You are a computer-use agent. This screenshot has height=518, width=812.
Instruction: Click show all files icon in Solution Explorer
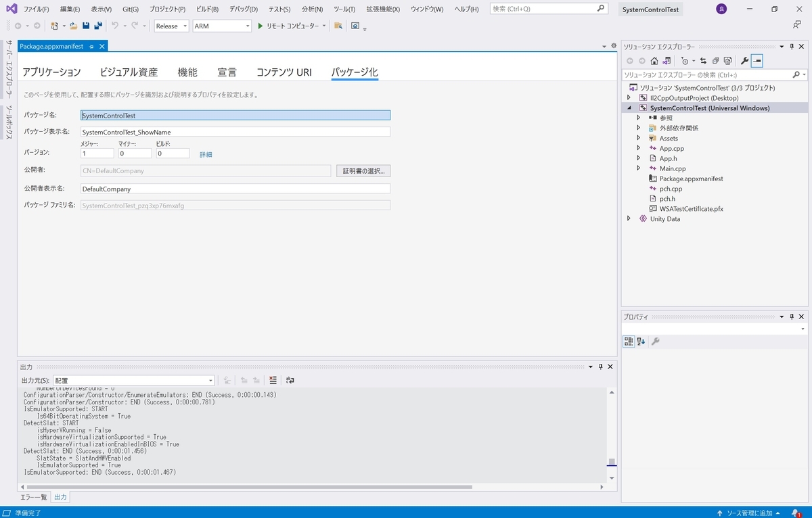(727, 61)
